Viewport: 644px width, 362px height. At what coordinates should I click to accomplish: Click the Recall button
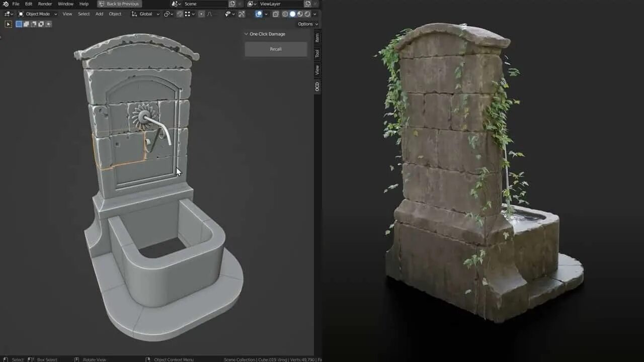click(x=276, y=49)
